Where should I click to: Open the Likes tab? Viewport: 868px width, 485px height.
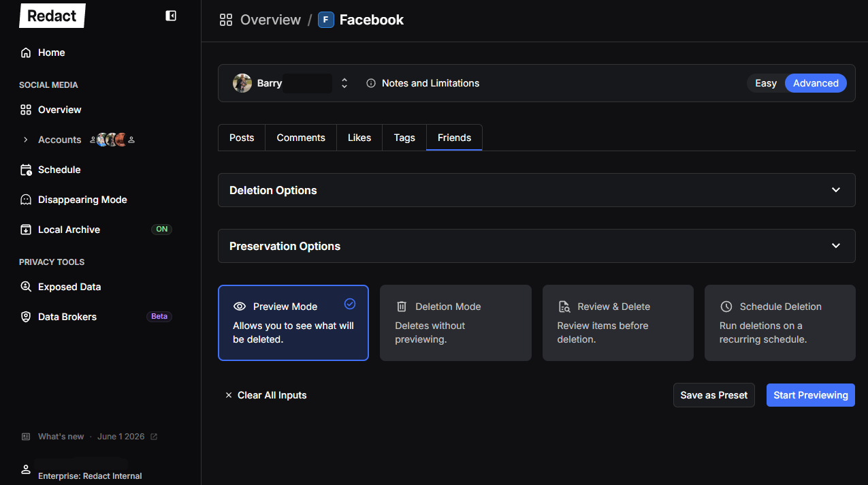[359, 138]
